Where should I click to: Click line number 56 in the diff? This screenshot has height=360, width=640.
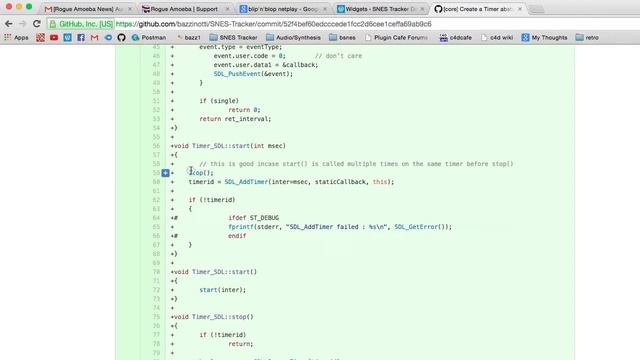coord(156,146)
